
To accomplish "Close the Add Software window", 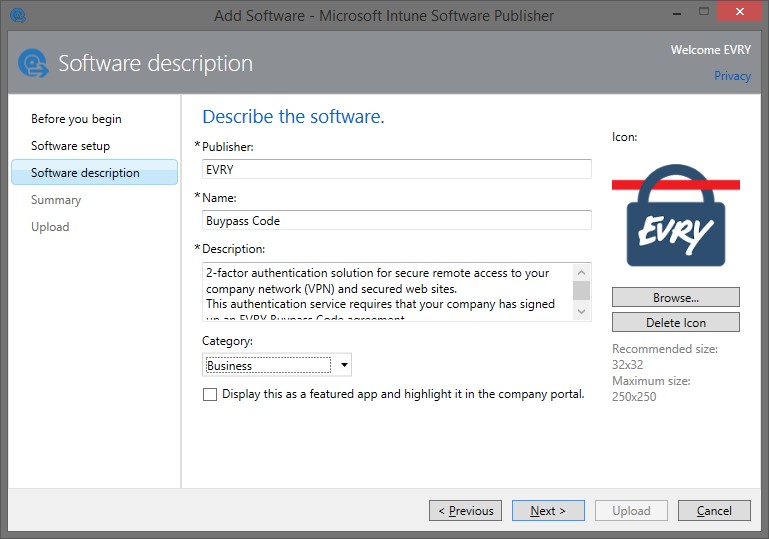I will [x=740, y=11].
